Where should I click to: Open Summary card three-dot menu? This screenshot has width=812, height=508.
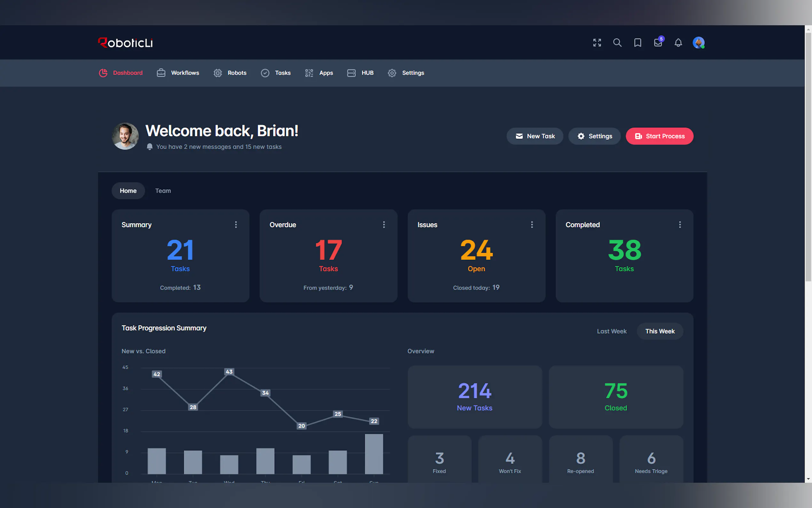(x=236, y=225)
